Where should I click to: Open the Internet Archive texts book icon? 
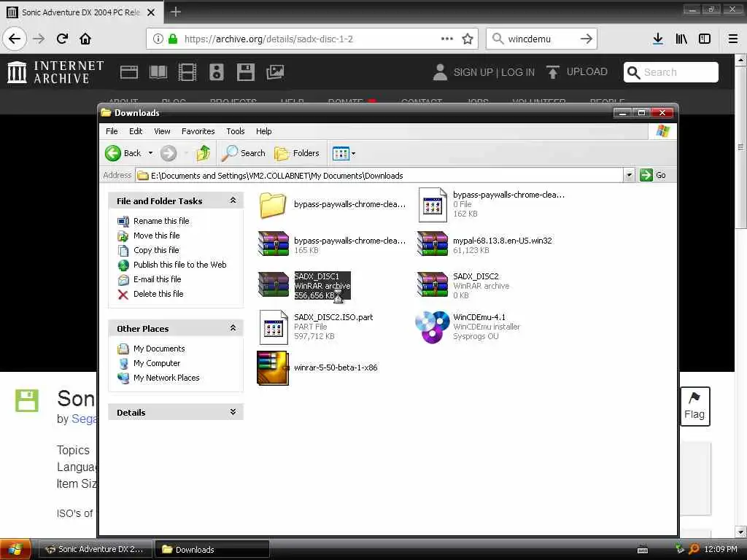click(x=158, y=72)
